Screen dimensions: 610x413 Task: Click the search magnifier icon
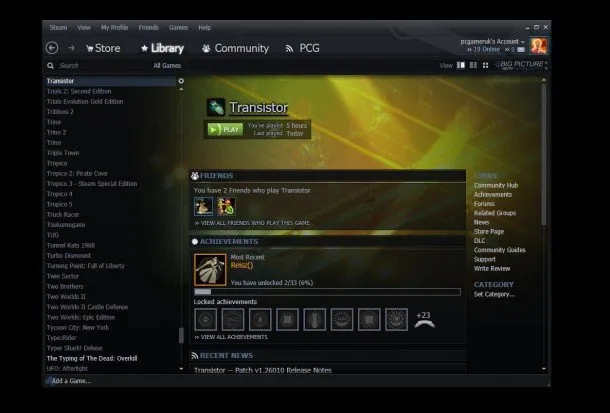pyautogui.click(x=50, y=65)
